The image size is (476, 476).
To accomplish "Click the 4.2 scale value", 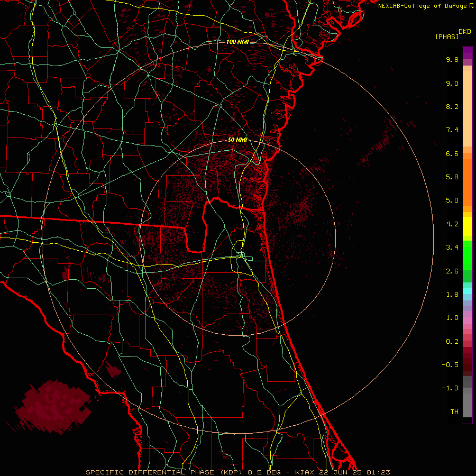I will pos(452,224).
